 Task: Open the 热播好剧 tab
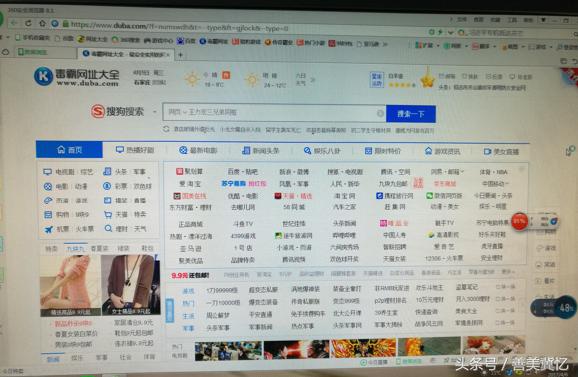pyautogui.click(x=135, y=150)
